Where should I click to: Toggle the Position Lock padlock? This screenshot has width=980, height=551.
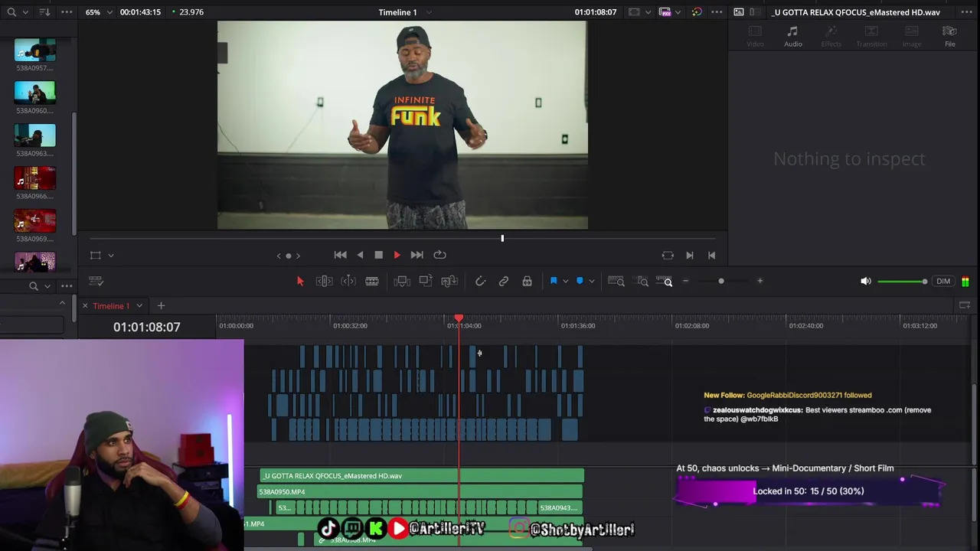pyautogui.click(x=527, y=282)
